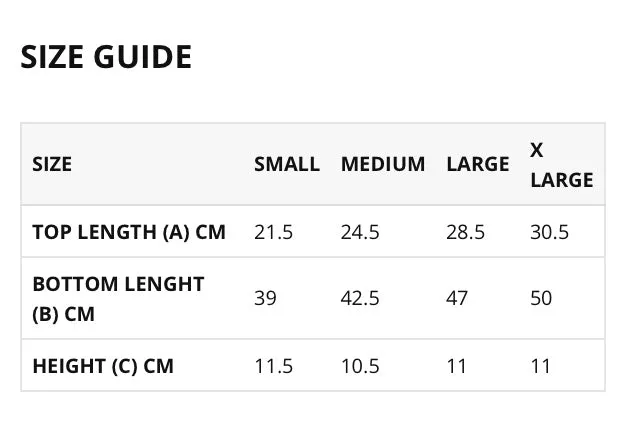This screenshot has height=426, width=628.
Task: Click the X LARGE column header
Action: coord(562,165)
